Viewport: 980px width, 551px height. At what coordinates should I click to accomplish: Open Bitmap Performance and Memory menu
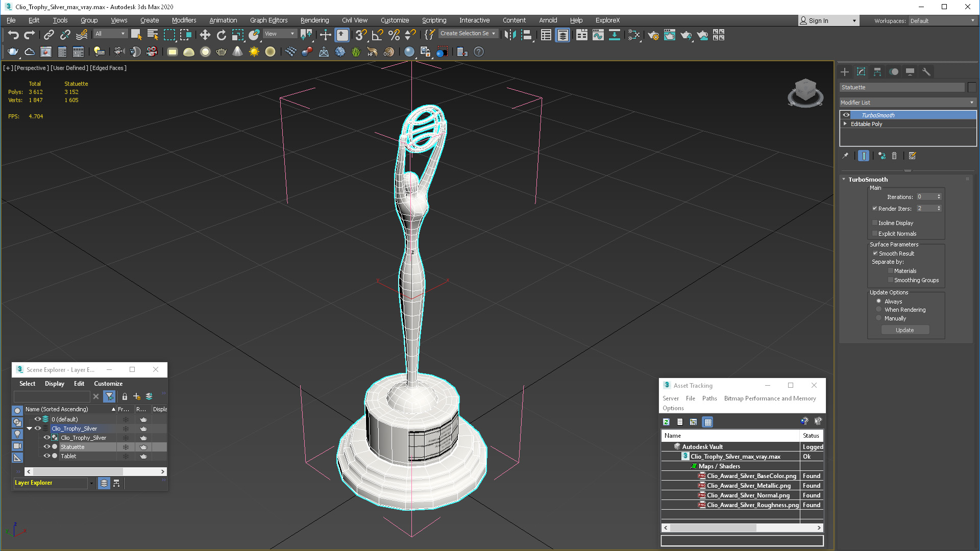(x=770, y=398)
